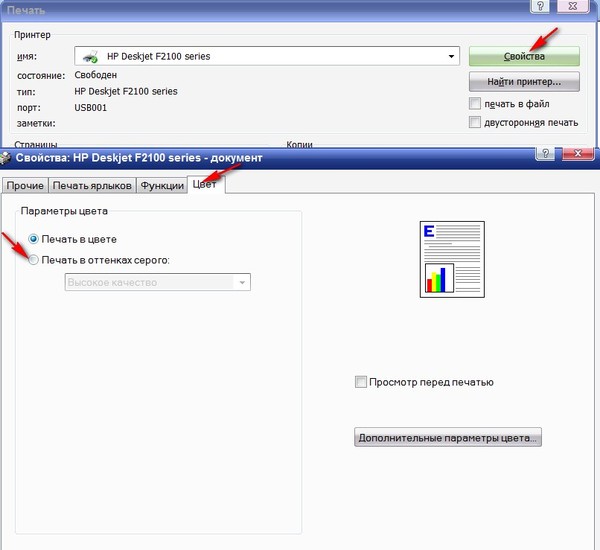
Task: Click Параметры цвета group label
Action: (x=64, y=211)
